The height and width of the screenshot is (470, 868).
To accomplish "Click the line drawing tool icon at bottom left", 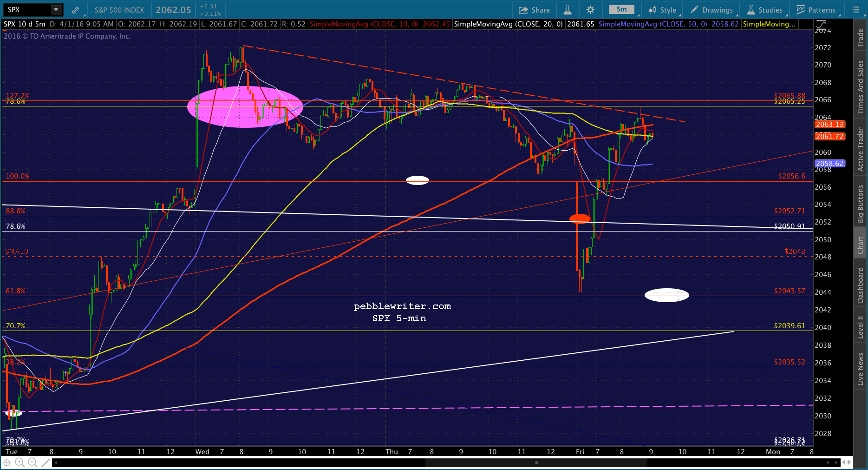I will [x=45, y=462].
